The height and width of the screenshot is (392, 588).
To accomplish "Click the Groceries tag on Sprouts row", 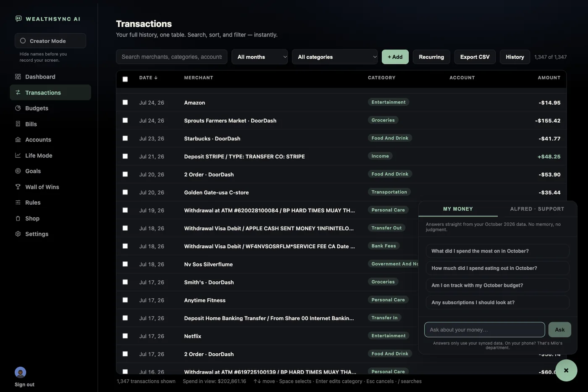I will [383, 120].
